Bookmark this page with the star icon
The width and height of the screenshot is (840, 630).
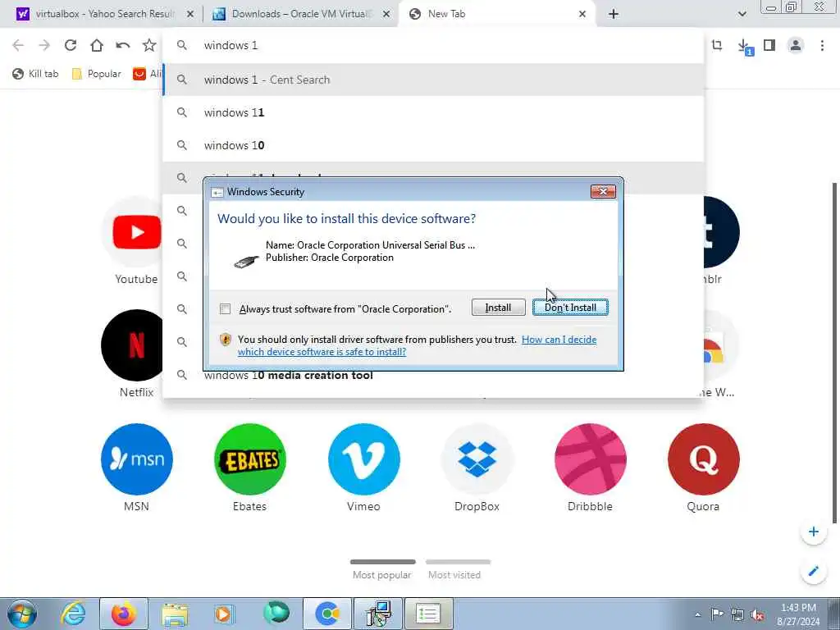(149, 46)
